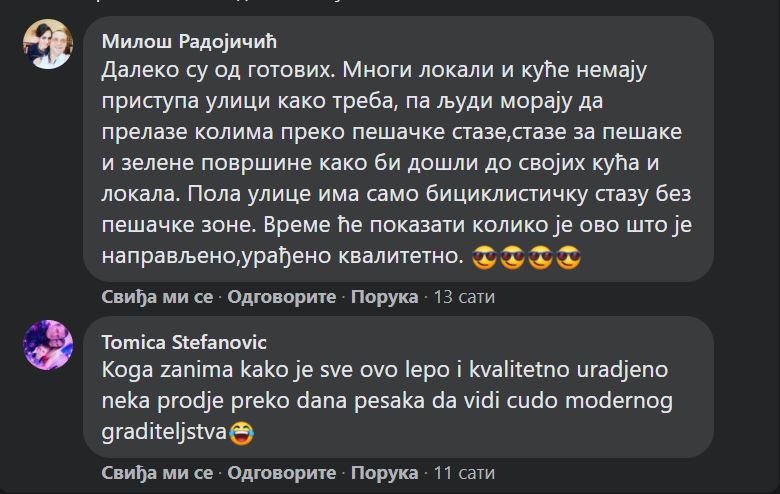Screen dimensions: 780x494
Task: Reply to Tomica's comment with 'Одговорите'
Action: (x=284, y=473)
